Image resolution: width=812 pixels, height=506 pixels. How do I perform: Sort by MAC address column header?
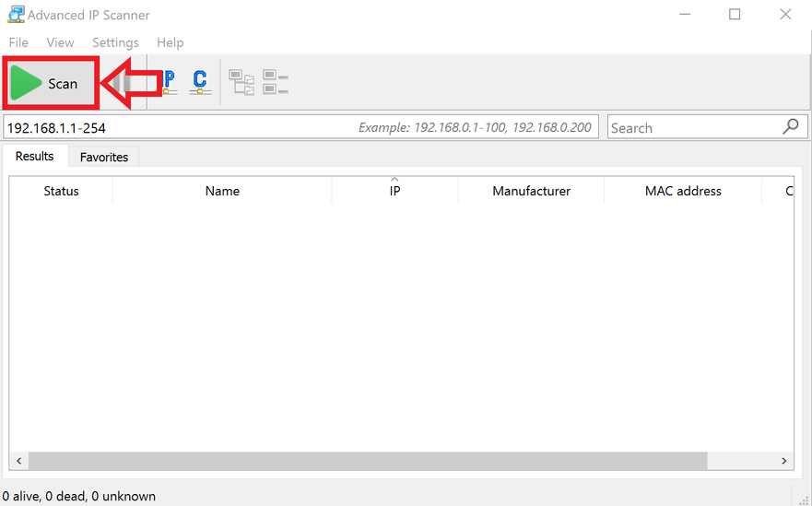pyautogui.click(x=683, y=191)
